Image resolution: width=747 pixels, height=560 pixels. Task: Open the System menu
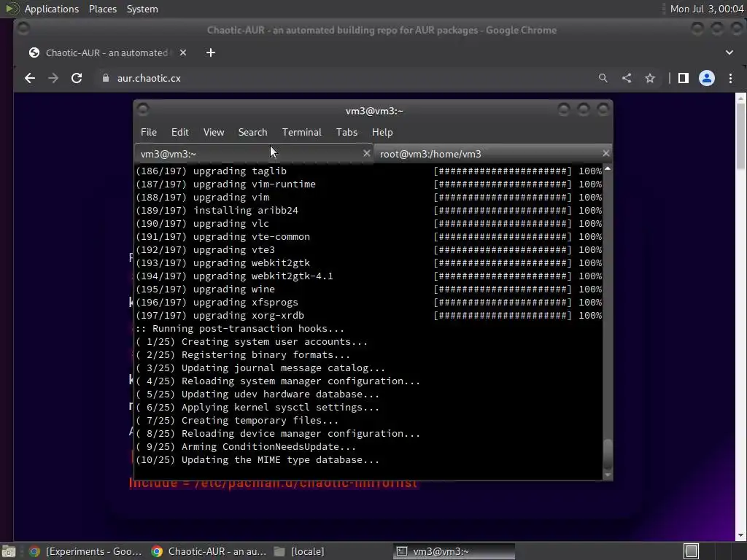click(x=142, y=9)
